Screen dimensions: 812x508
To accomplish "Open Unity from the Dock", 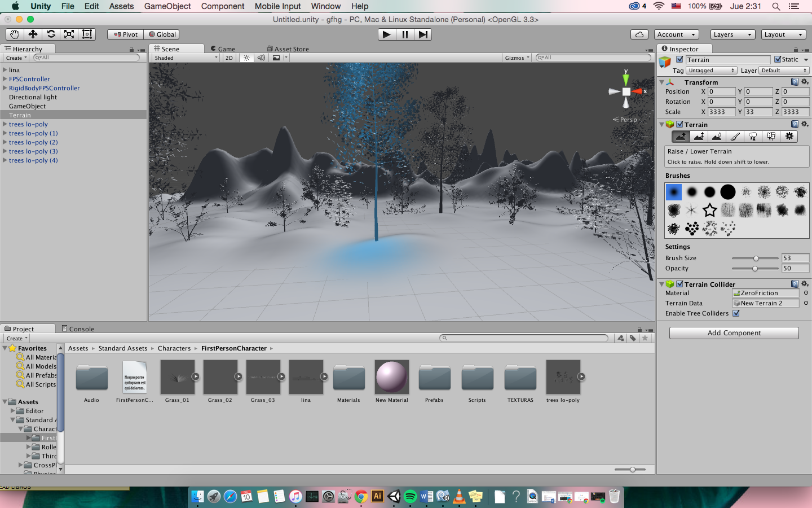I will 394,497.
